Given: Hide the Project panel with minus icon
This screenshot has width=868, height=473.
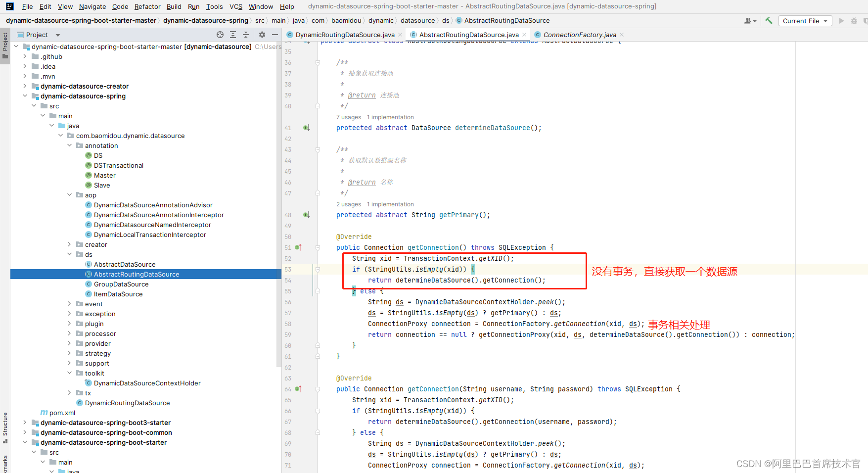Looking at the screenshot, I should pos(275,35).
